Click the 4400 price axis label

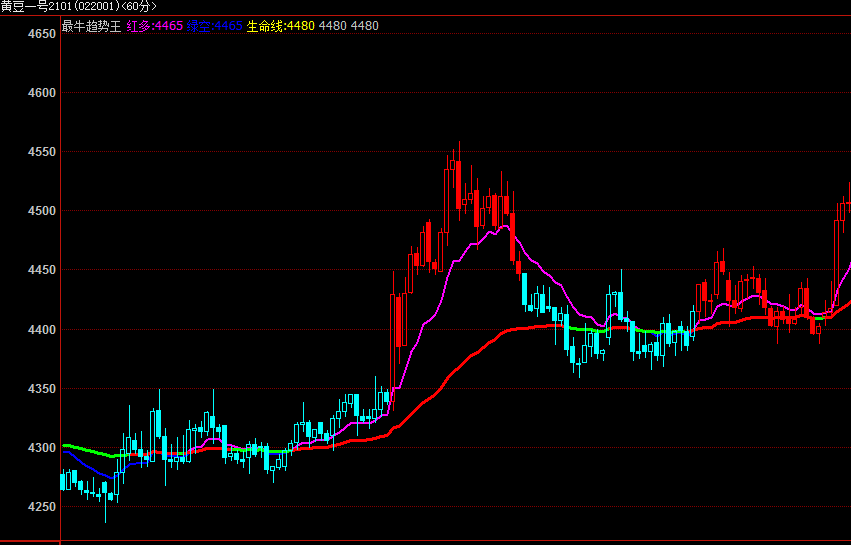coord(42,329)
